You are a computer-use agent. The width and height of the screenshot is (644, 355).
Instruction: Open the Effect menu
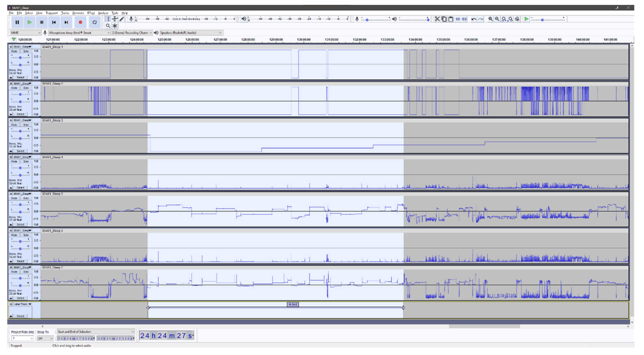pyautogui.click(x=91, y=13)
